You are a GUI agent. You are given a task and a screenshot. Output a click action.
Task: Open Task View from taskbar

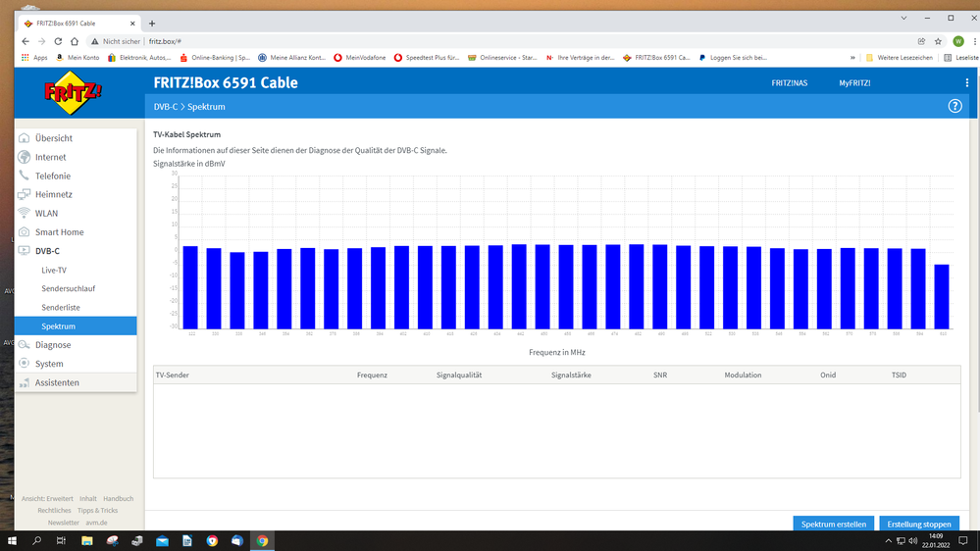(x=61, y=541)
